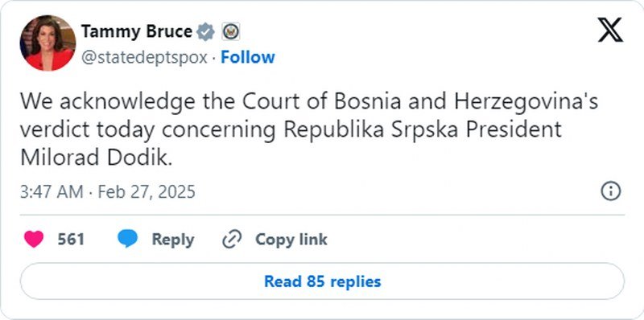Click the 561 likes count
Image resolution: width=644 pixels, height=320 pixels.
(71, 239)
